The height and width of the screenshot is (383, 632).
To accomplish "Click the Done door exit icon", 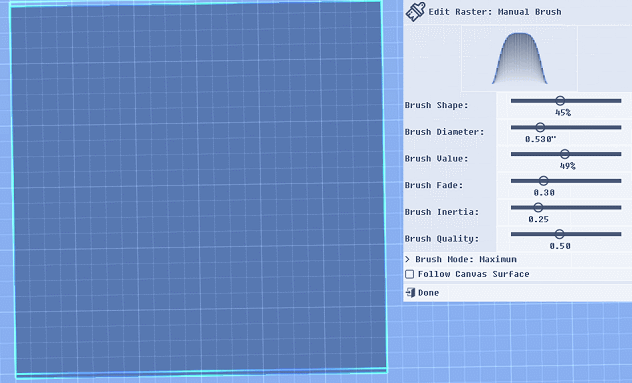I will pos(410,293).
